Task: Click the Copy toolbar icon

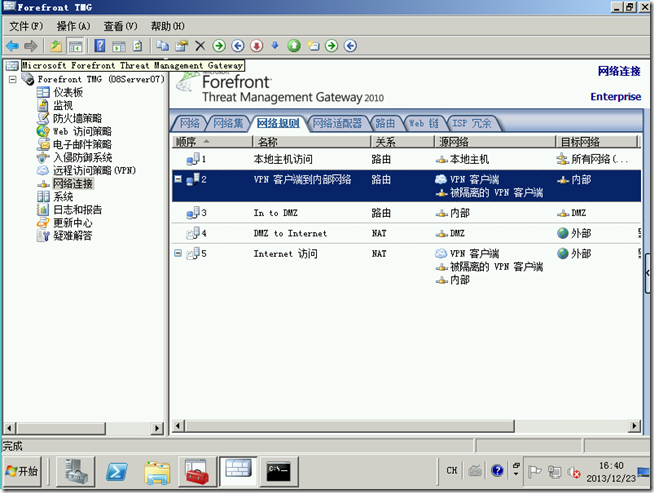Action: 163,46
